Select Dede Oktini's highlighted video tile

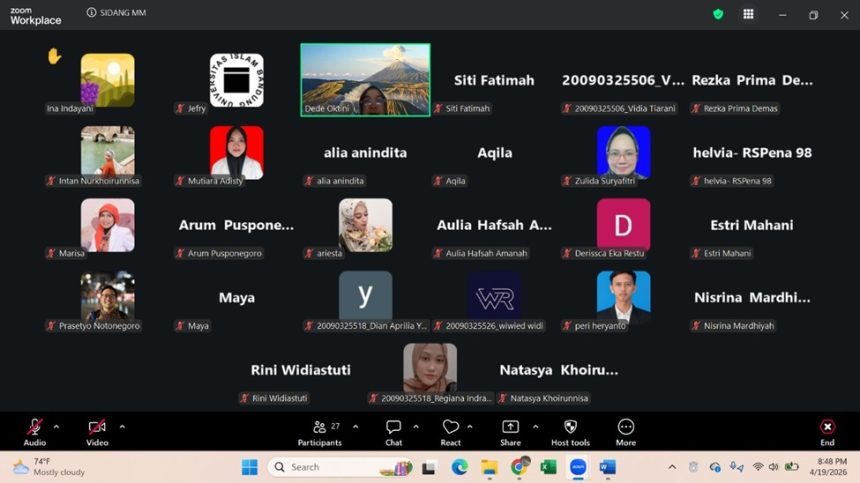(x=365, y=79)
